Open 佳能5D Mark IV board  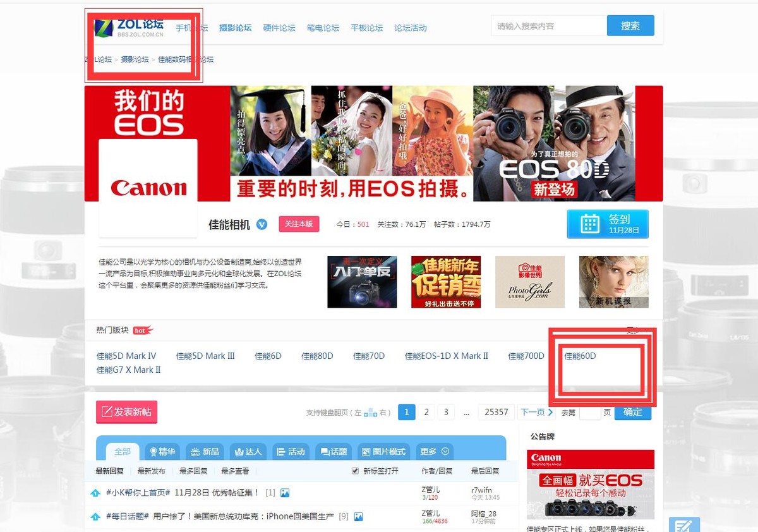(126, 356)
